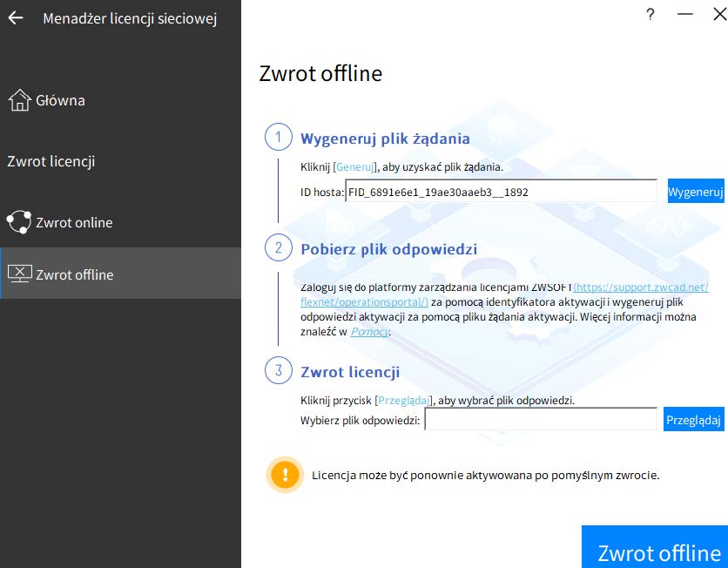The width and height of the screenshot is (728, 568).
Task: Click the [Generuj] link in step 1
Action: pyautogui.click(x=355, y=166)
